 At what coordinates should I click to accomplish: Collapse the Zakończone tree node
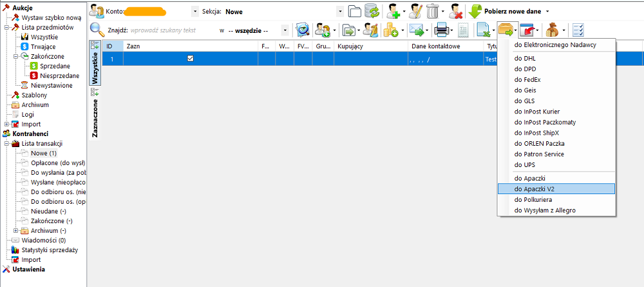coord(15,57)
